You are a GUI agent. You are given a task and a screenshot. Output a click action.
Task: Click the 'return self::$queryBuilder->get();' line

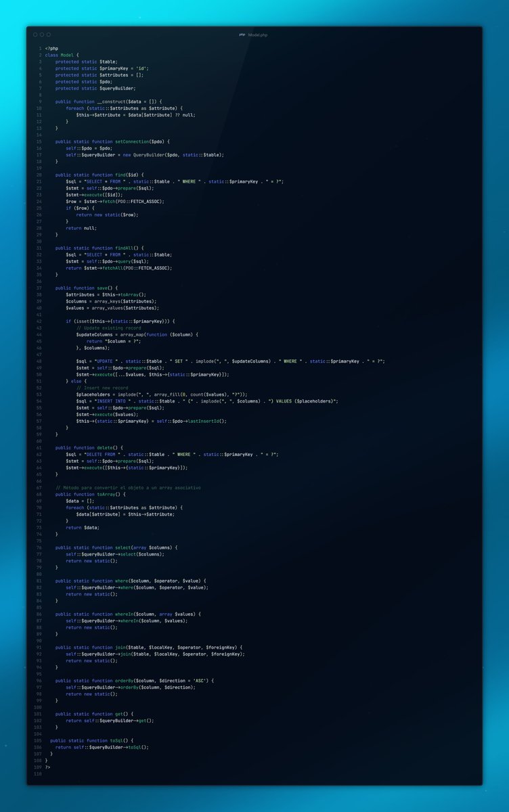[x=110, y=721]
